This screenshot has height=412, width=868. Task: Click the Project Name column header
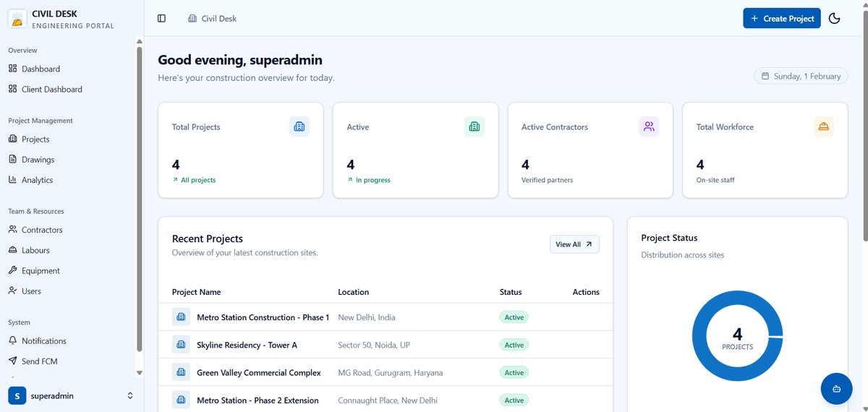pyautogui.click(x=196, y=292)
